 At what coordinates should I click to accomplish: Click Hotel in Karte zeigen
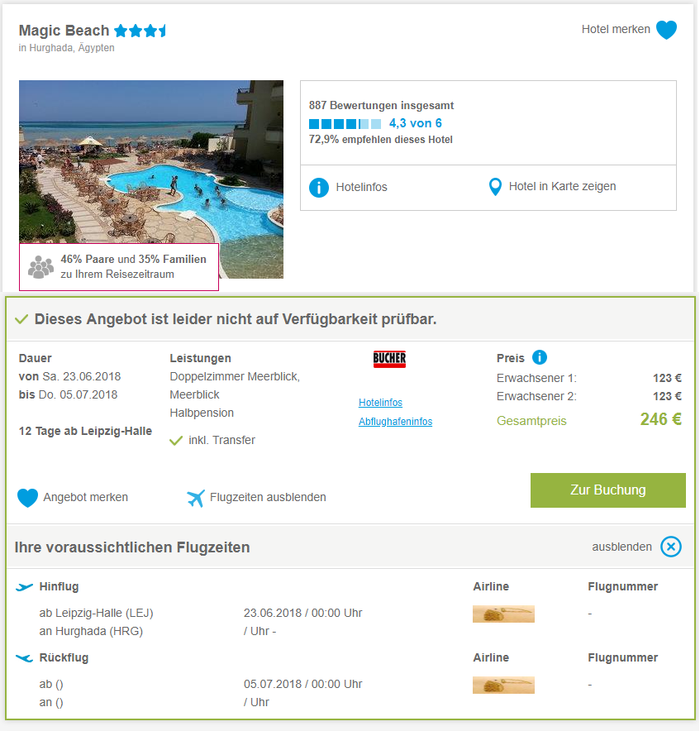[x=563, y=187]
